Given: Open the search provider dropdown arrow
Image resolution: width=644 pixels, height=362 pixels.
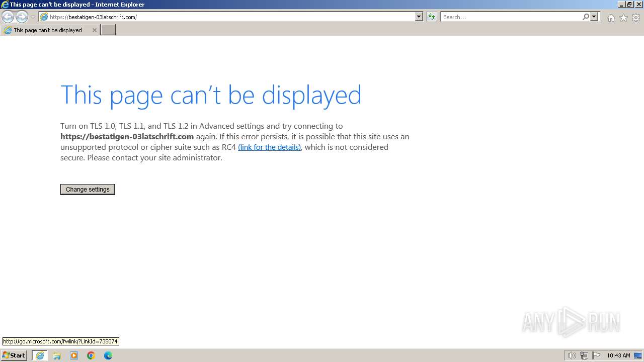Looking at the screenshot, I should [594, 17].
